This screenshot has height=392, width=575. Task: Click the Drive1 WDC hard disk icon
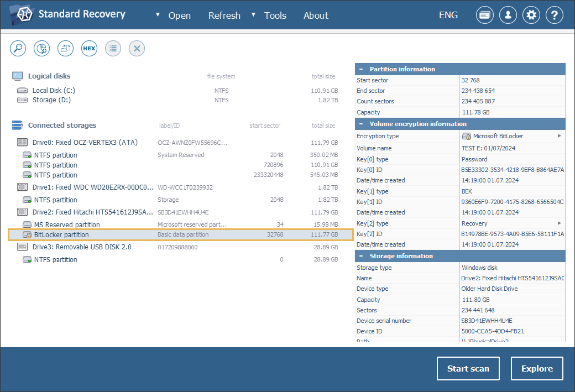(x=22, y=187)
